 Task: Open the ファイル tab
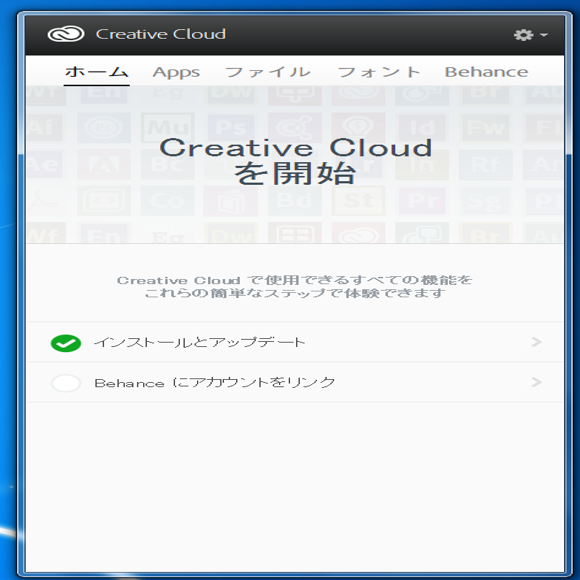(268, 72)
